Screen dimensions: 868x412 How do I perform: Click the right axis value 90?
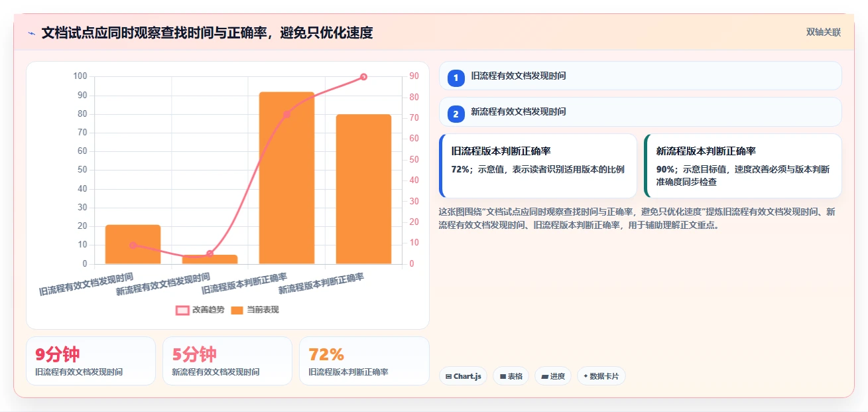(414, 76)
